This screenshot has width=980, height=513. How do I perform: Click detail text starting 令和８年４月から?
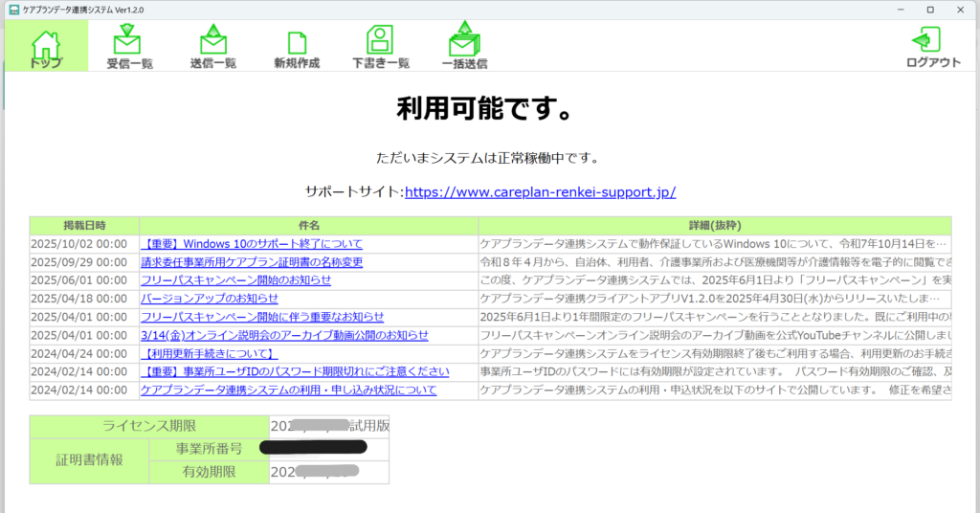tap(715, 262)
